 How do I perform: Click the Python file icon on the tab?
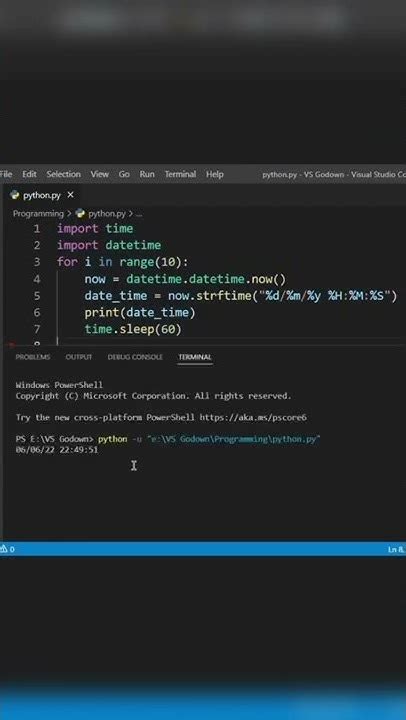coord(15,195)
